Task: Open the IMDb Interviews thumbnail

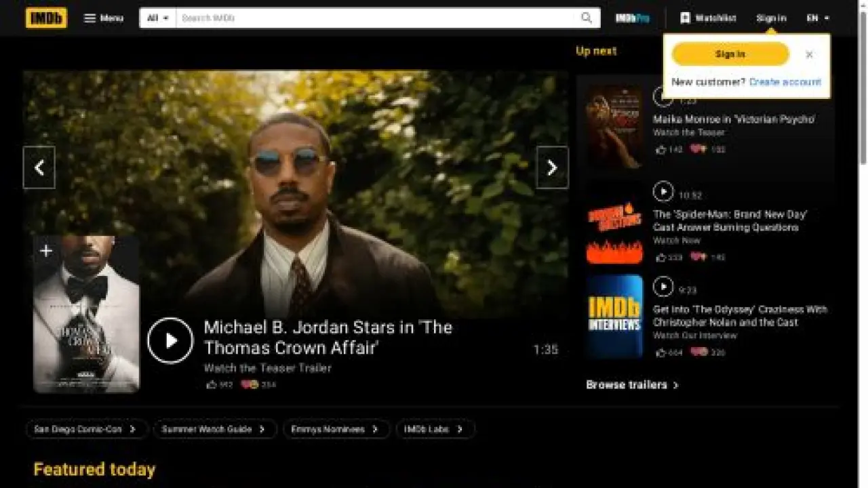Action: tap(615, 317)
